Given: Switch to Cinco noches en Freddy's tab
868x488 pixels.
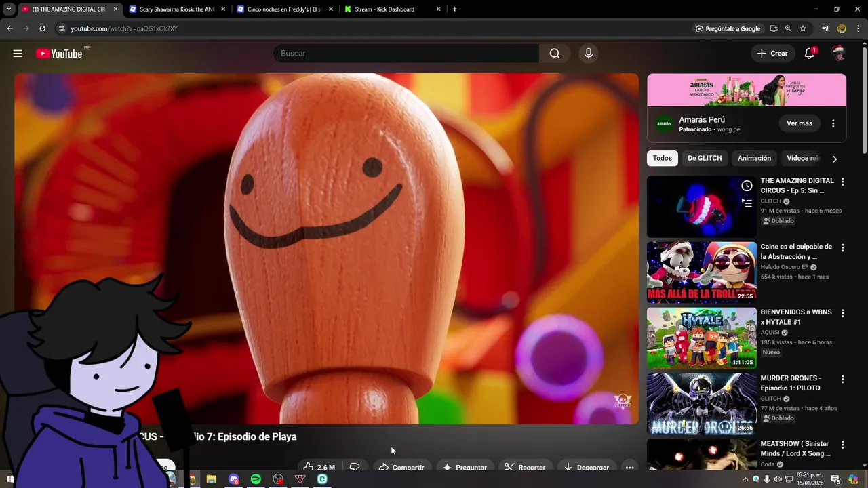Looking at the screenshot, I should [x=285, y=9].
